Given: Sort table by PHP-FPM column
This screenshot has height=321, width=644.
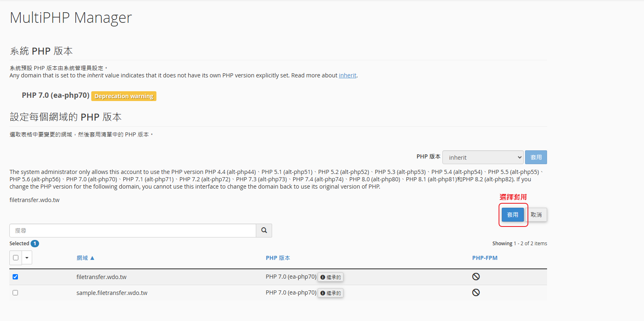Looking at the screenshot, I should click(x=485, y=258).
